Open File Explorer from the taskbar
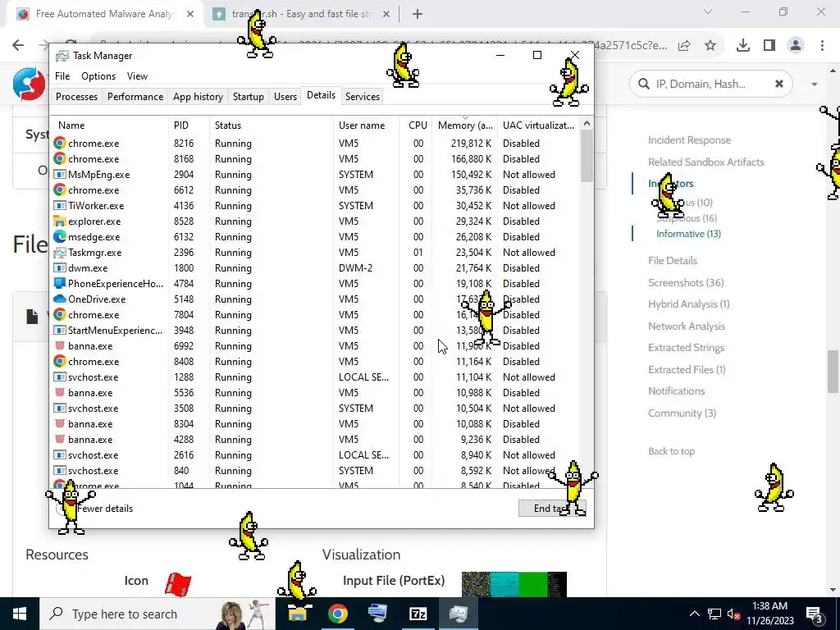Screen dimensions: 840x630 coord(299,614)
